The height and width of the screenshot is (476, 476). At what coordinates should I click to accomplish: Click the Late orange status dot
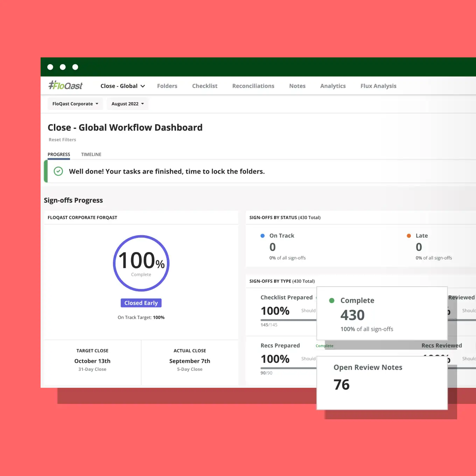(409, 236)
